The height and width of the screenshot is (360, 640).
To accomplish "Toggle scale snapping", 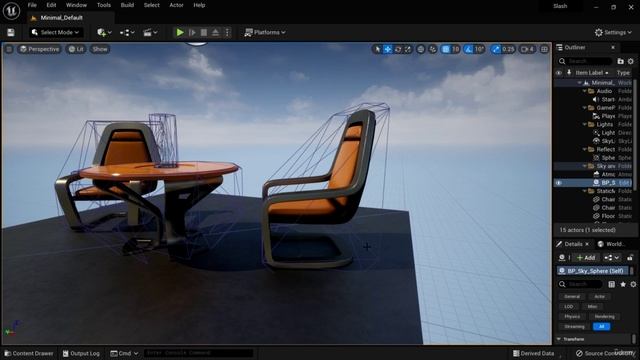I will (x=496, y=49).
